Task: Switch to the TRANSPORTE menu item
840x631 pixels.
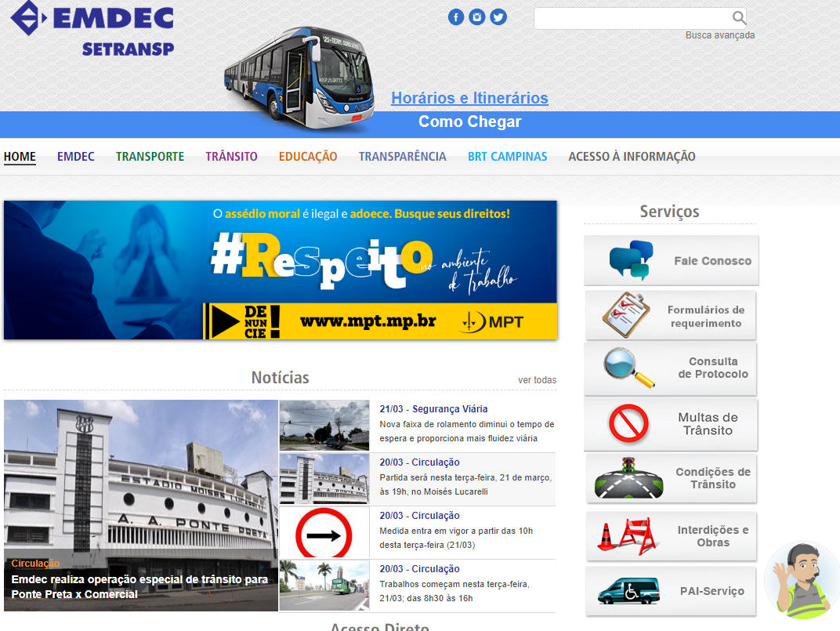Action: tap(150, 156)
